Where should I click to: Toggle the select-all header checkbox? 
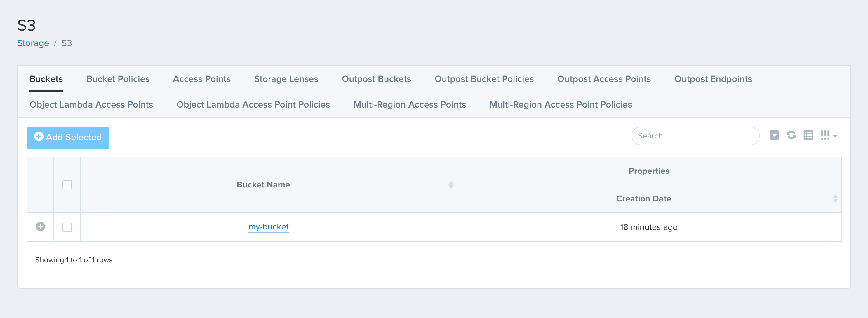[67, 185]
